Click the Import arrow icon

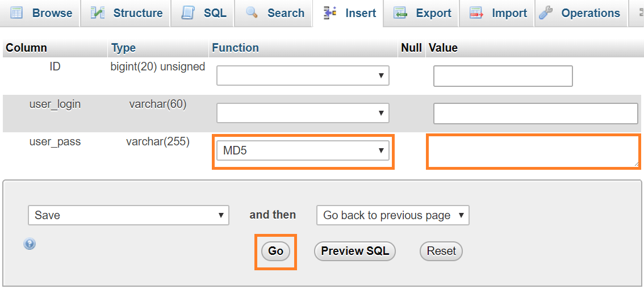tap(476, 12)
